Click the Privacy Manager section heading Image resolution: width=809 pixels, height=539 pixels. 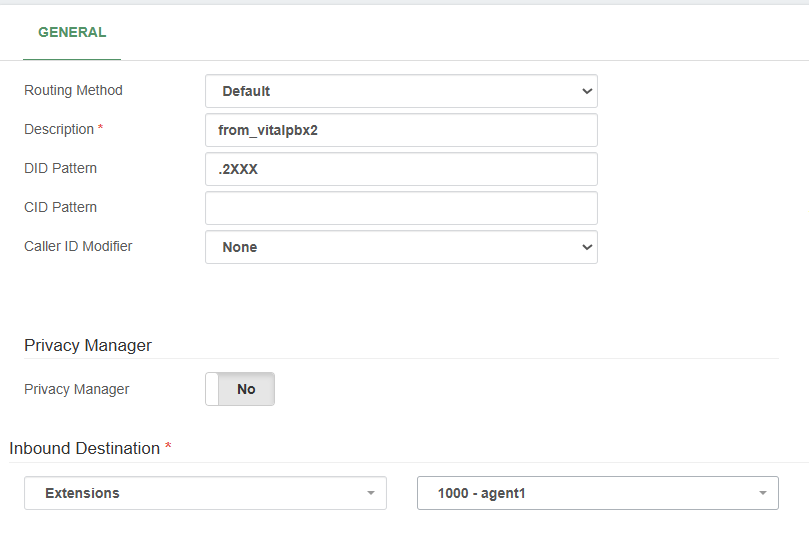tap(88, 345)
